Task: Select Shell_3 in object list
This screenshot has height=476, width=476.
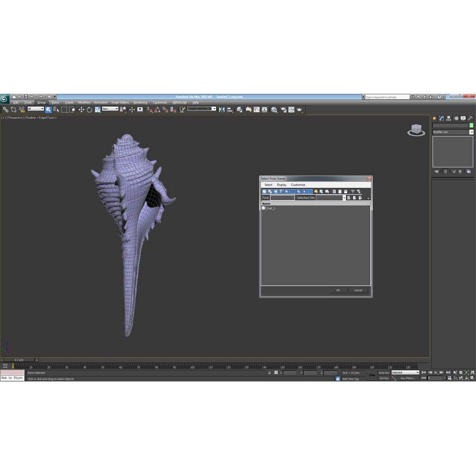Action: pos(271,208)
